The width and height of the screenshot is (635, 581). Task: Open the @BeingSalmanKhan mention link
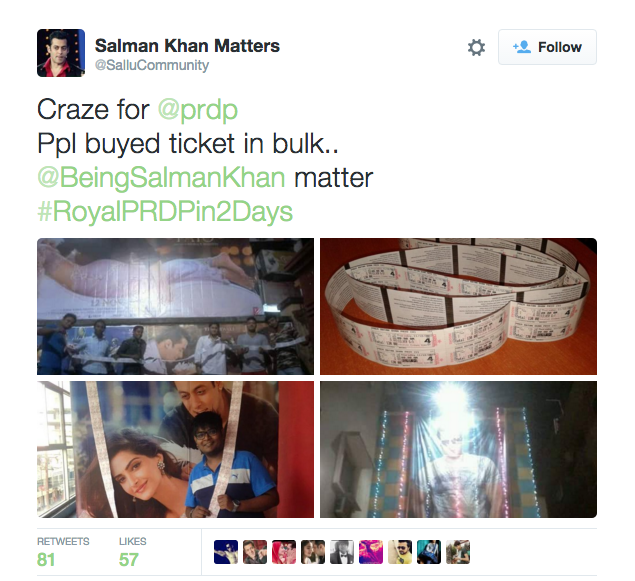161,178
